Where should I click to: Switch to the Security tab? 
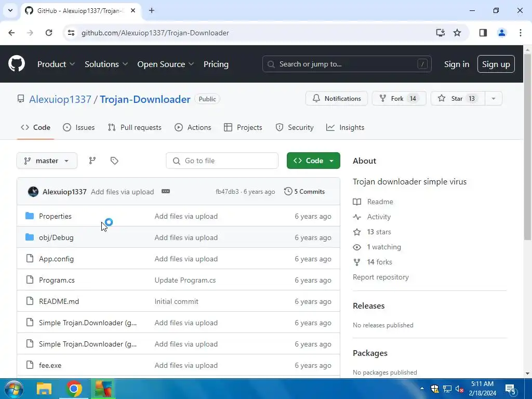[295, 127]
